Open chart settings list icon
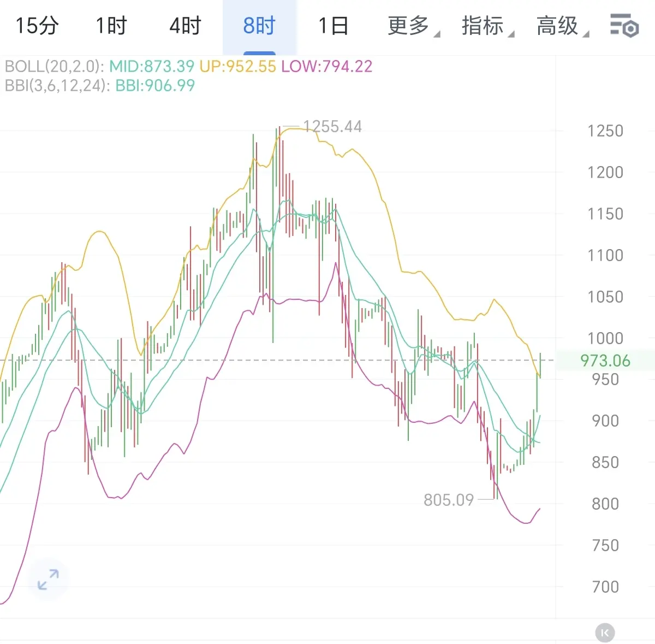 point(624,26)
